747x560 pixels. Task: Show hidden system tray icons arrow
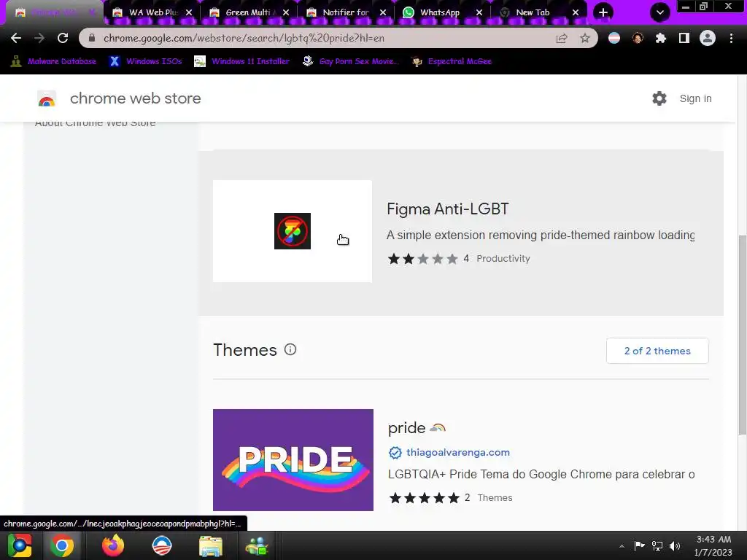[622, 546]
